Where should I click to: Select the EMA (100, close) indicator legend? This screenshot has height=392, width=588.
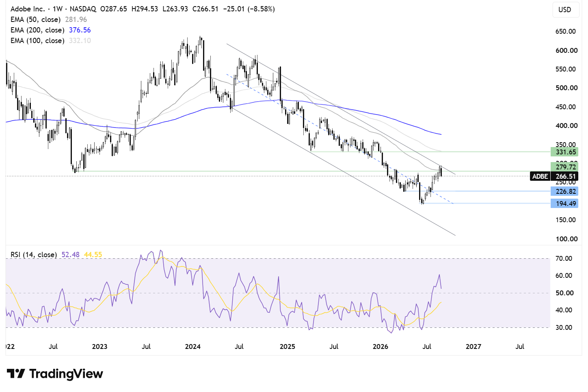37,41
